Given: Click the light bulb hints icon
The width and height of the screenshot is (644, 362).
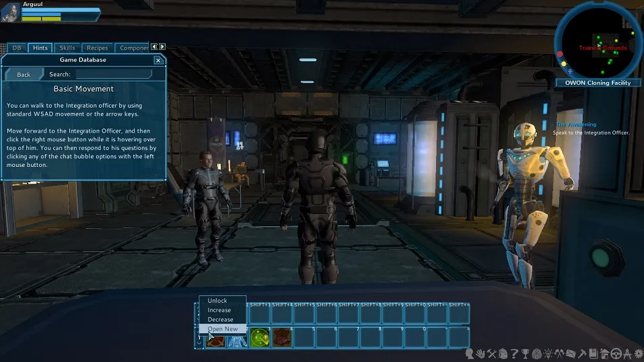Looking at the screenshot, I should (x=548, y=353).
